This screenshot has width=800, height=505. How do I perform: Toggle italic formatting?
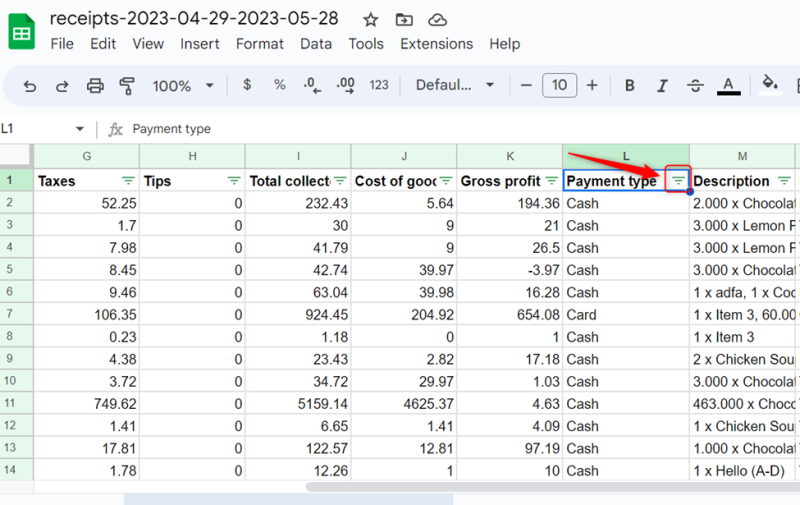[661, 86]
